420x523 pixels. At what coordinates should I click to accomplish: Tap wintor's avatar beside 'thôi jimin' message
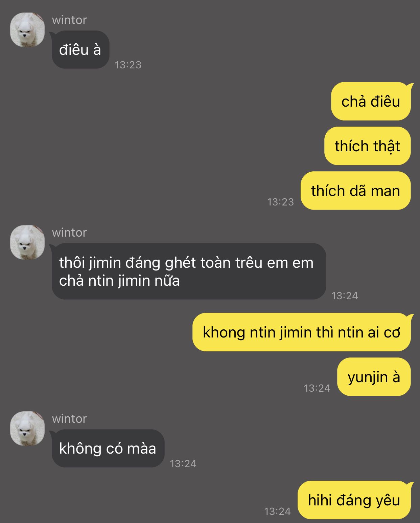point(27,242)
